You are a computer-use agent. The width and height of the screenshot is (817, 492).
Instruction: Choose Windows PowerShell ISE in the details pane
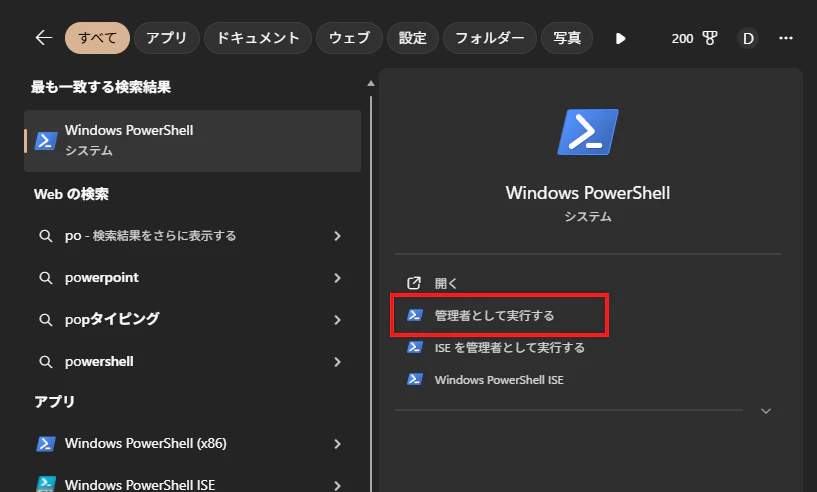click(499, 380)
